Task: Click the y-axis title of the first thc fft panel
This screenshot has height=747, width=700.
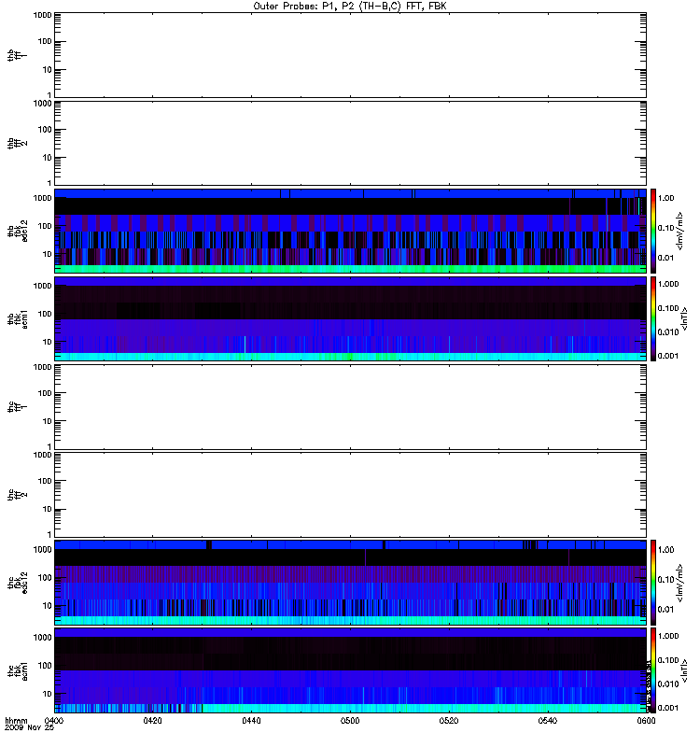Action: (18, 407)
